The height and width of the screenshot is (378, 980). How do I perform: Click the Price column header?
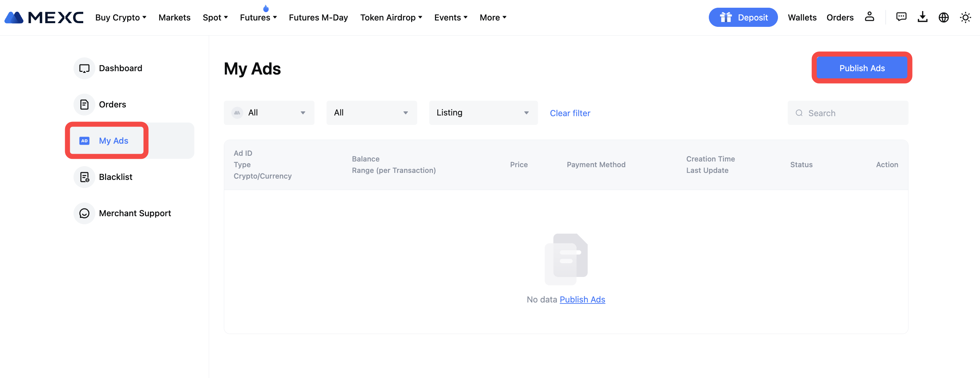(x=519, y=165)
